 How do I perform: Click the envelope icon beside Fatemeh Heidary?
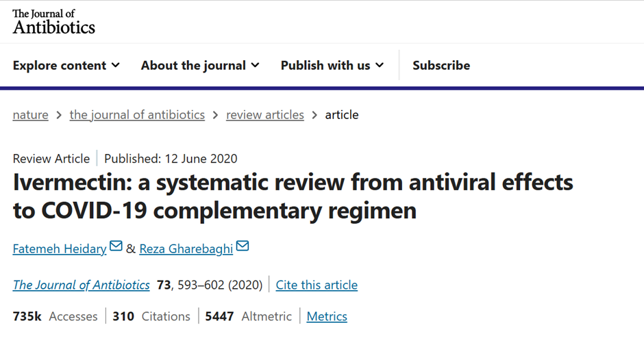point(116,246)
